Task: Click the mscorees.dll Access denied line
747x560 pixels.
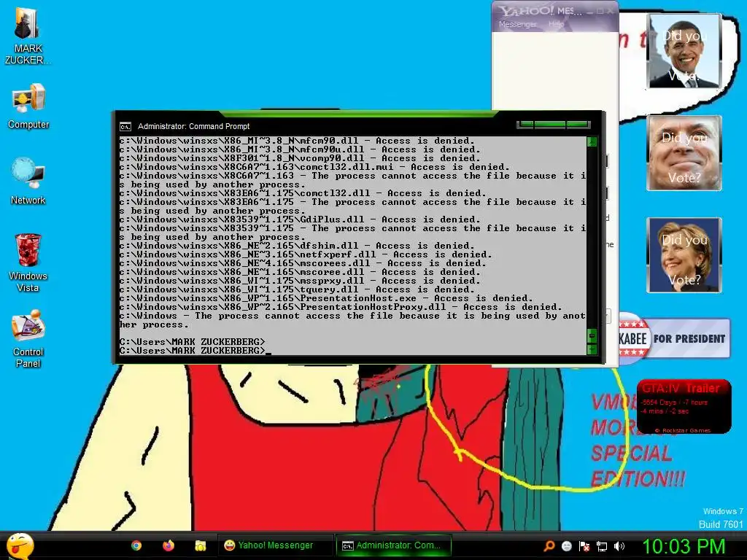Action: click(x=303, y=263)
